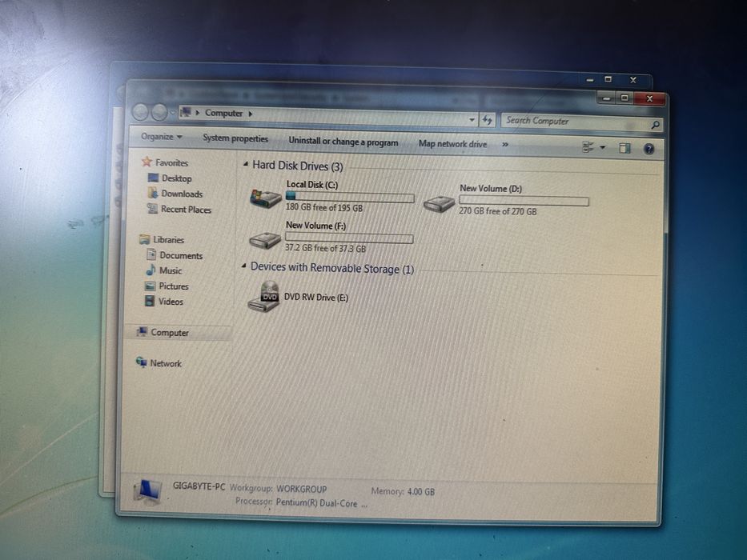The image size is (747, 560).
Task: Select the New Volume (F:) drive icon
Action: point(265,240)
